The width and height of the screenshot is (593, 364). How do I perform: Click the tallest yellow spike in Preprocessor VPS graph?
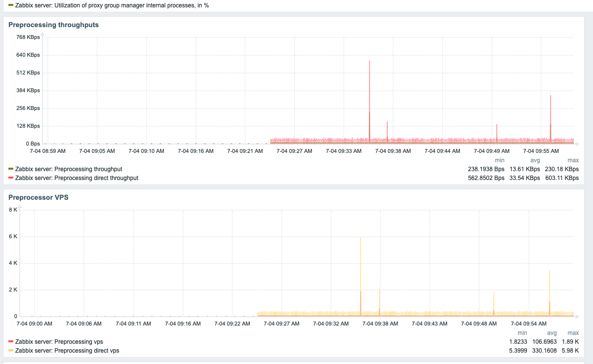pyautogui.click(x=361, y=276)
